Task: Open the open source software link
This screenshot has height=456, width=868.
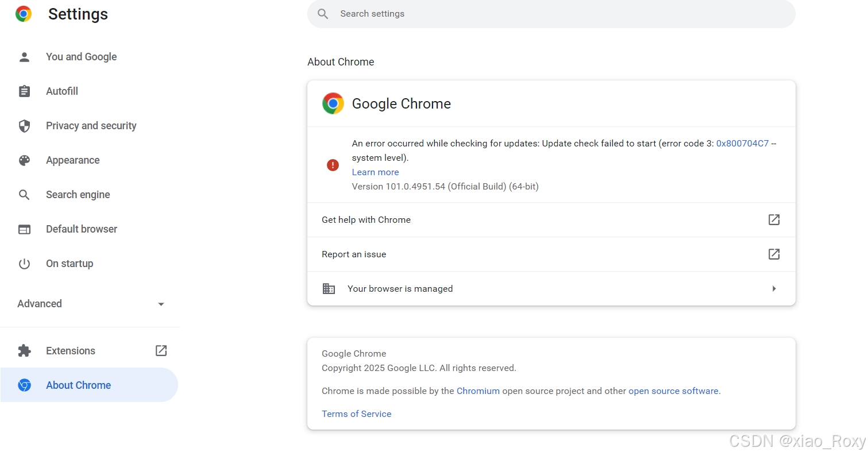Action: click(673, 391)
